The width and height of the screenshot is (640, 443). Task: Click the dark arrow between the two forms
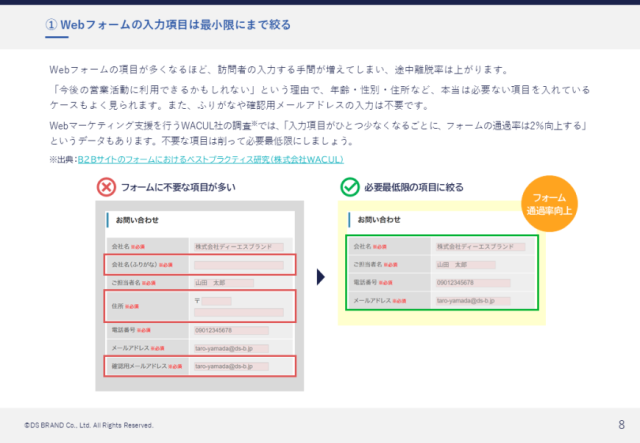pyautogui.click(x=321, y=277)
